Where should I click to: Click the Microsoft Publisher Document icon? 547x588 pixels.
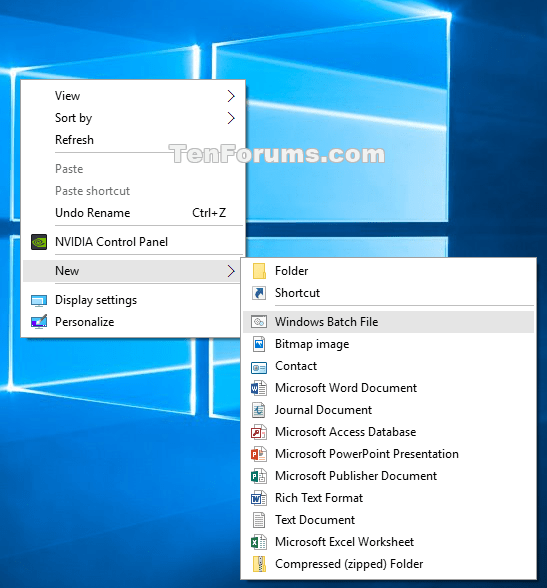pos(259,476)
